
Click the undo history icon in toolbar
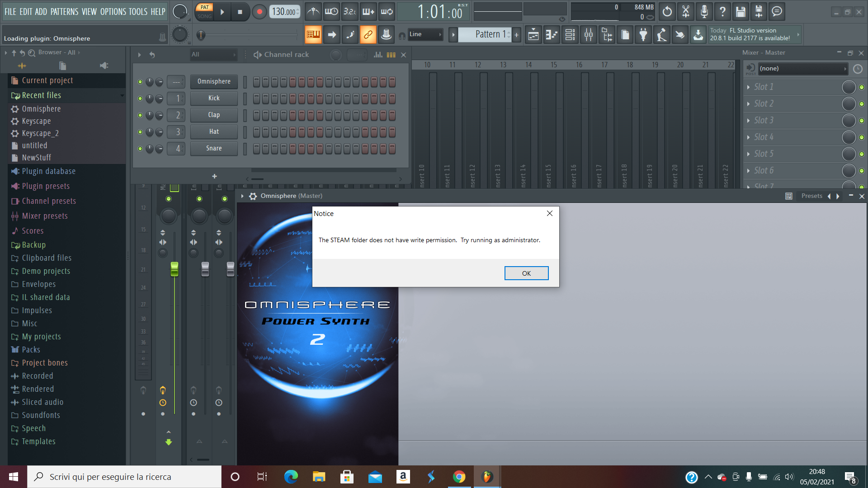pyautogui.click(x=667, y=12)
